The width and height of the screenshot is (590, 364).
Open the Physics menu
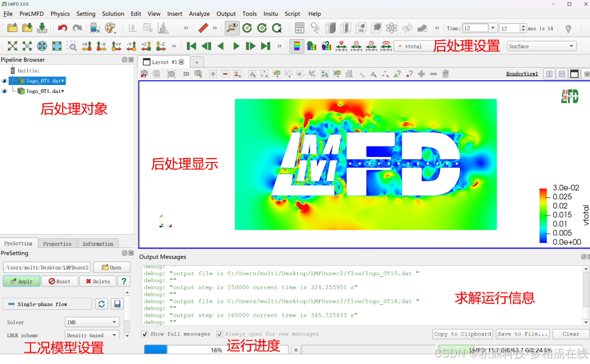(x=60, y=13)
